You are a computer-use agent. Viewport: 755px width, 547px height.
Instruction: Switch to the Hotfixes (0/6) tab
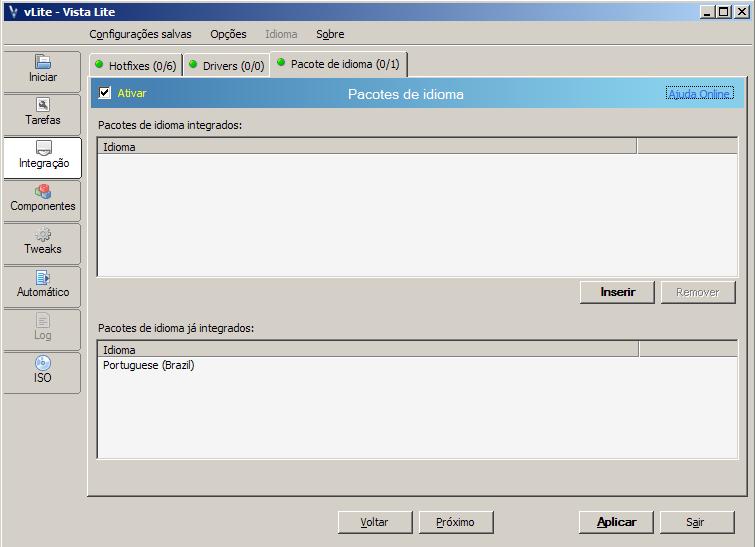pyautogui.click(x=136, y=65)
